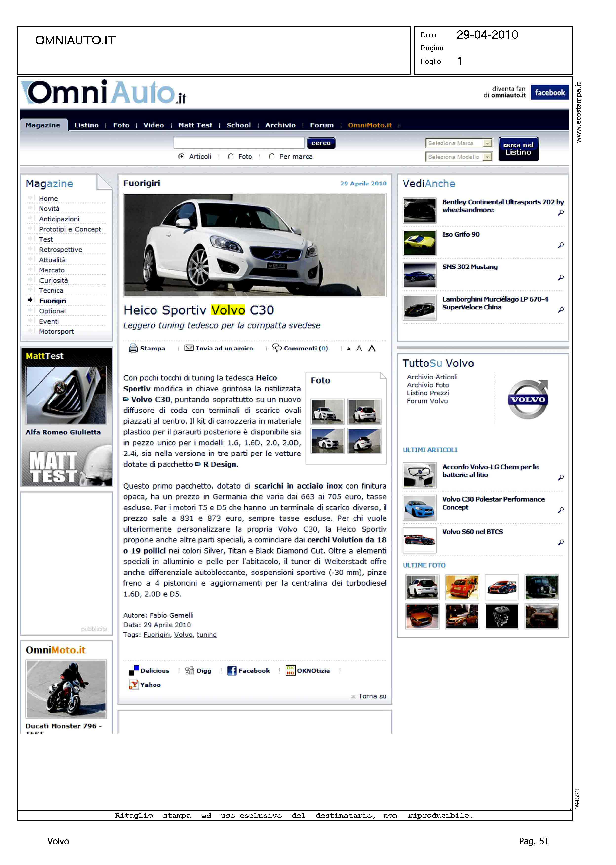This screenshot has width=616, height=865.
Task: Open the Commenti speech bubble icon
Action: coord(277,348)
